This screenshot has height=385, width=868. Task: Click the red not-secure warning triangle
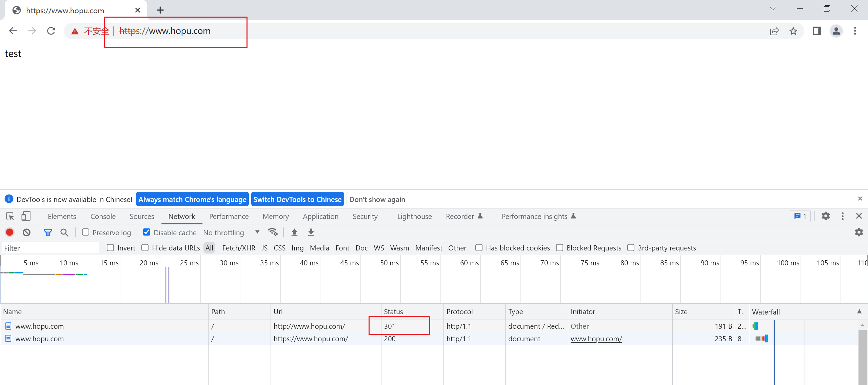pyautogui.click(x=75, y=31)
